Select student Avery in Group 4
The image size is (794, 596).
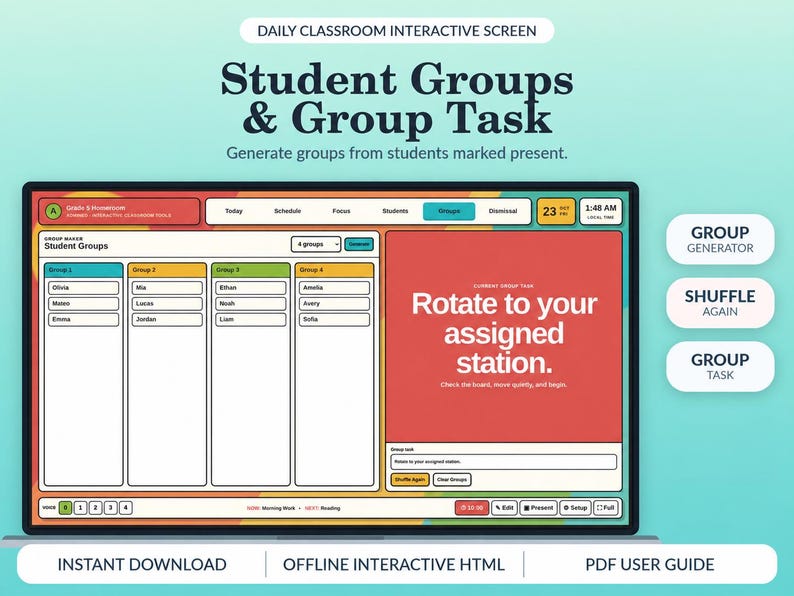point(334,303)
